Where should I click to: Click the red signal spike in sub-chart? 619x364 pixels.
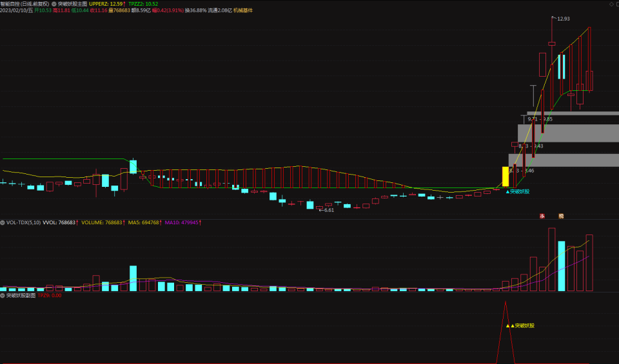tap(506, 332)
